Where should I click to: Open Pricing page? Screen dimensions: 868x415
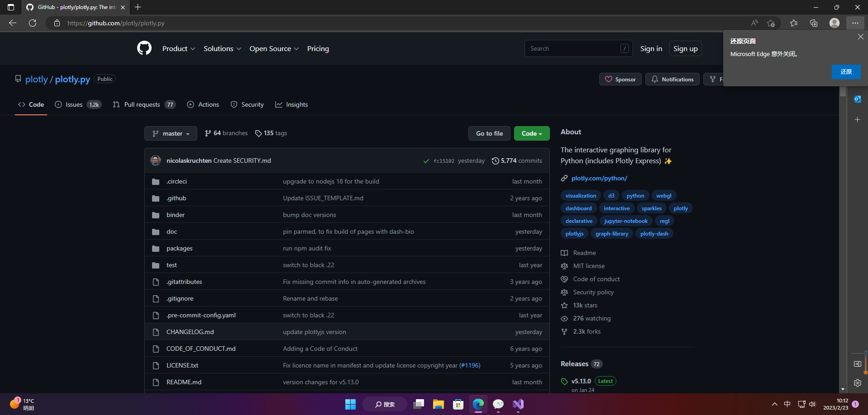tap(318, 48)
